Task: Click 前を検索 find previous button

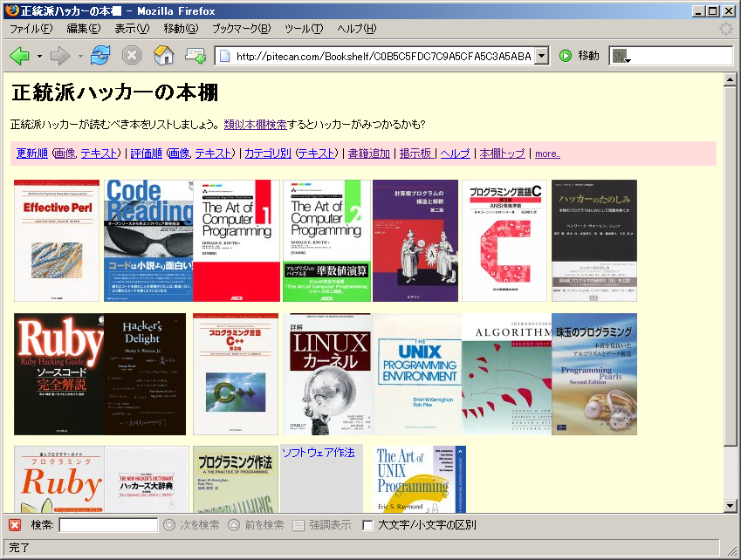Action: click(256, 525)
